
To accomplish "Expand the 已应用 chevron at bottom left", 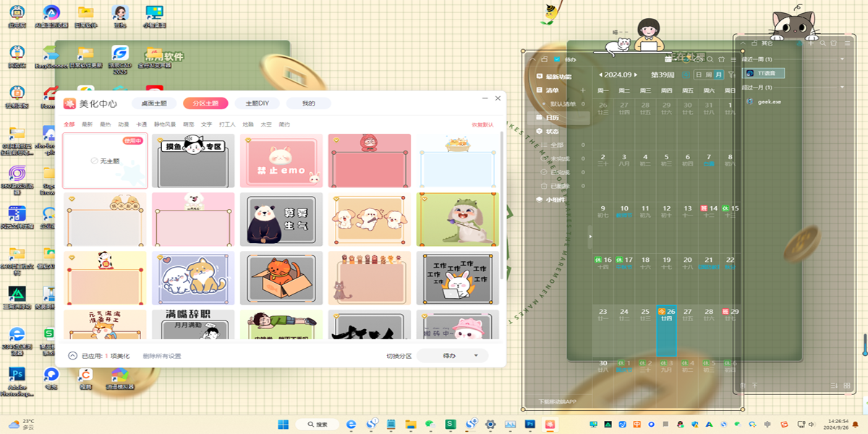I will 72,356.
